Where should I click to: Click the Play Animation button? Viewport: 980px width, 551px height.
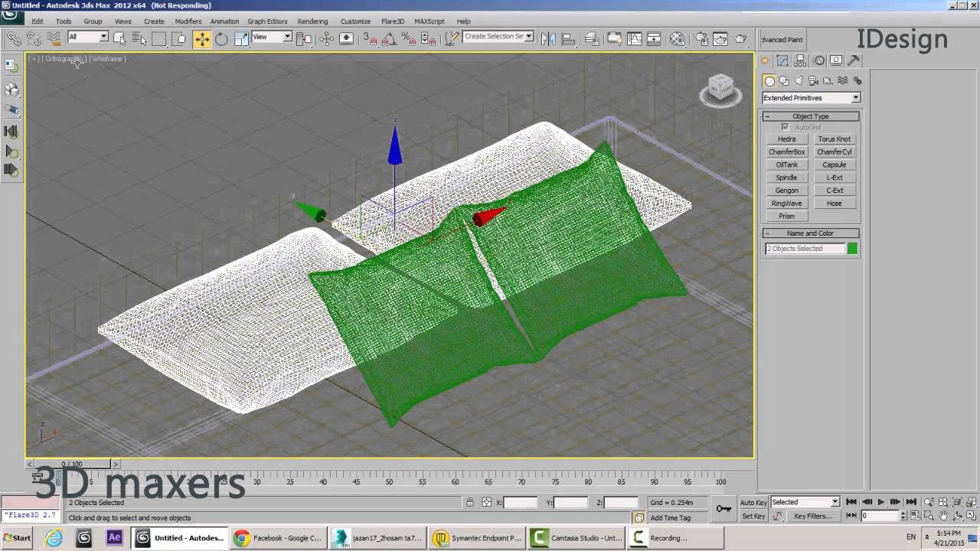tap(880, 502)
